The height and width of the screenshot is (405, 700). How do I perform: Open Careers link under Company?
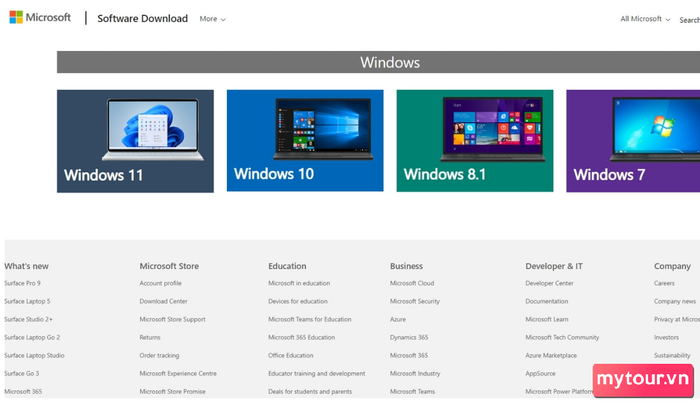(x=664, y=283)
